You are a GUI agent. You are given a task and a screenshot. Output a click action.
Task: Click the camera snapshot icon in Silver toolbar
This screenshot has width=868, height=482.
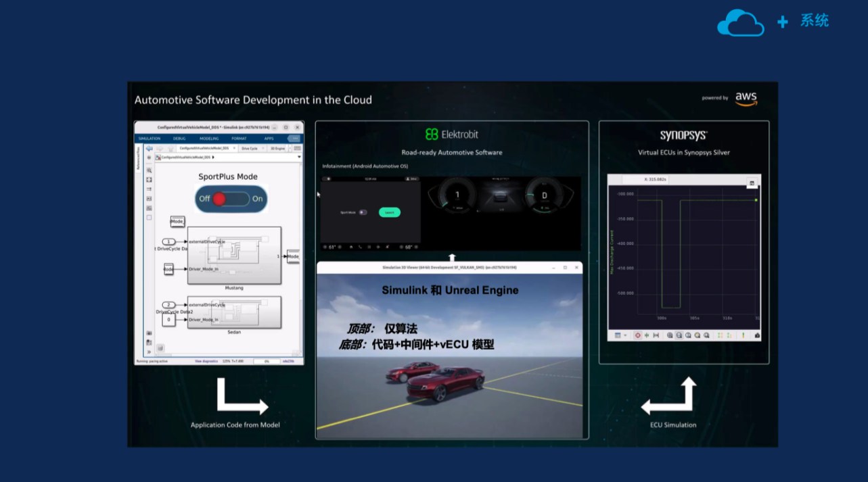tap(757, 335)
